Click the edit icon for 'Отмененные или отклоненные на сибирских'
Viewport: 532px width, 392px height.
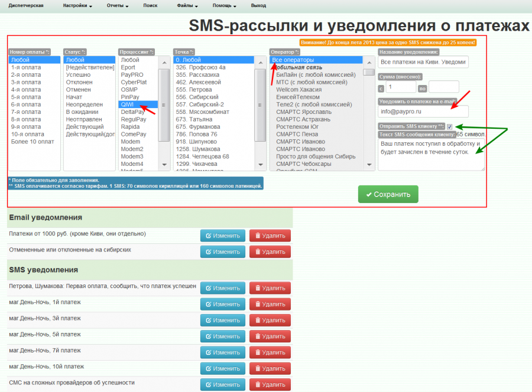click(207, 251)
